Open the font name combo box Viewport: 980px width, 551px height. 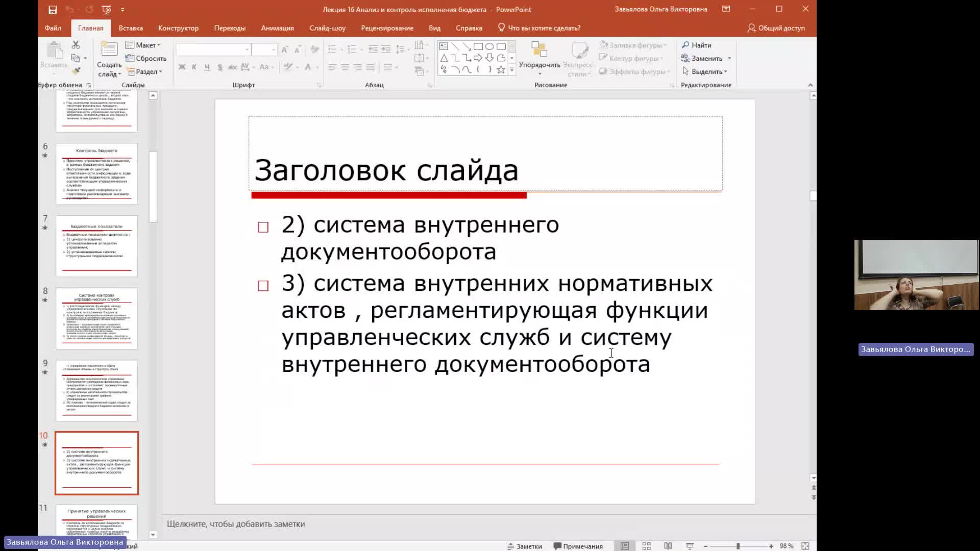(213, 49)
